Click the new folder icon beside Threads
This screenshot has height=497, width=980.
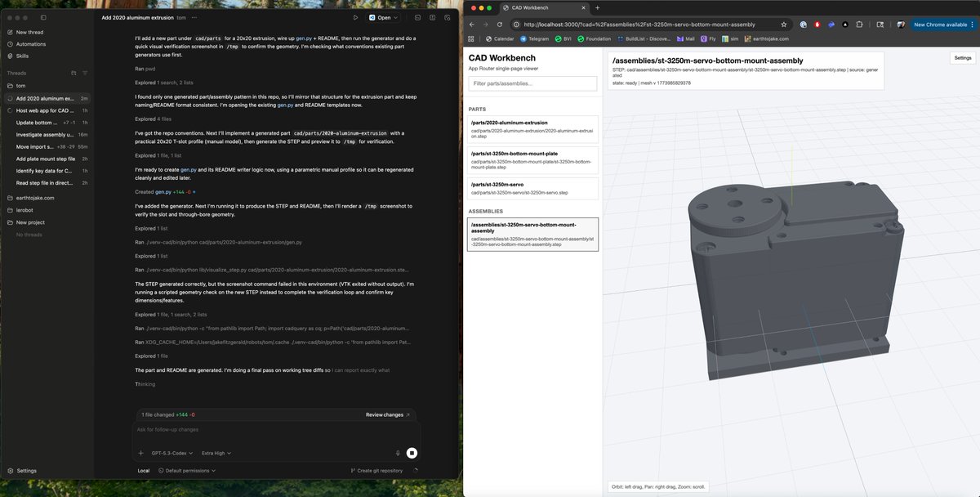(73, 73)
